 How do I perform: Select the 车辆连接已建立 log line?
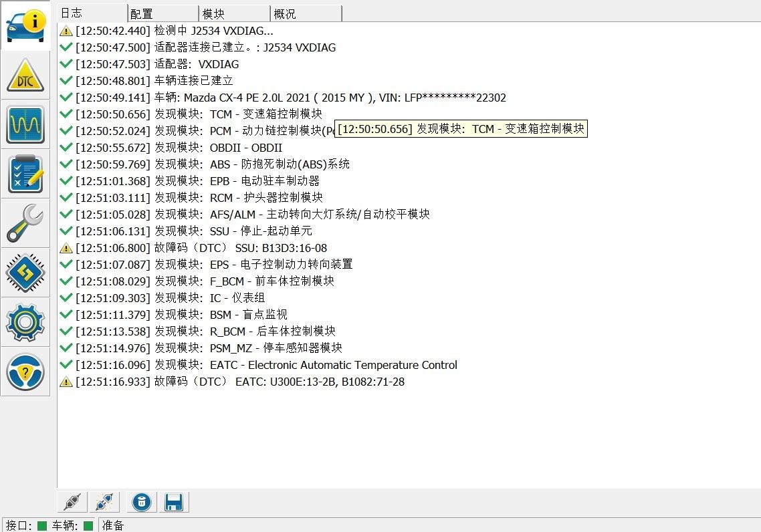tap(146, 80)
